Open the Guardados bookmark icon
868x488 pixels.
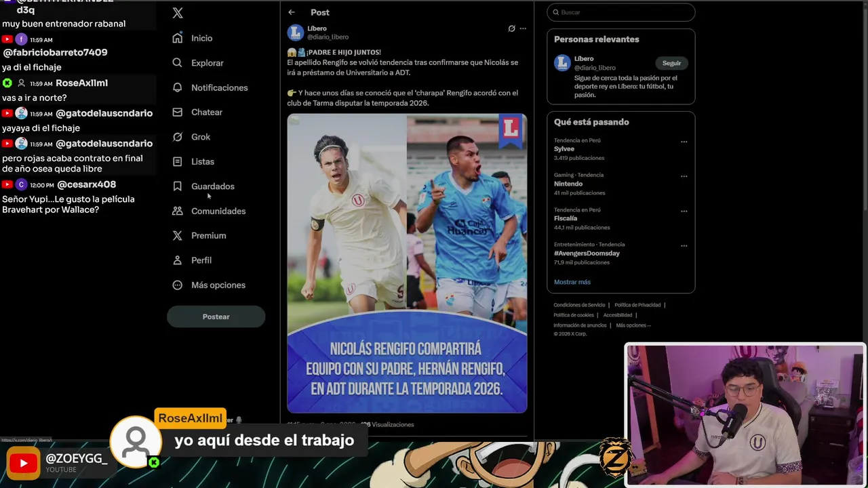click(178, 186)
